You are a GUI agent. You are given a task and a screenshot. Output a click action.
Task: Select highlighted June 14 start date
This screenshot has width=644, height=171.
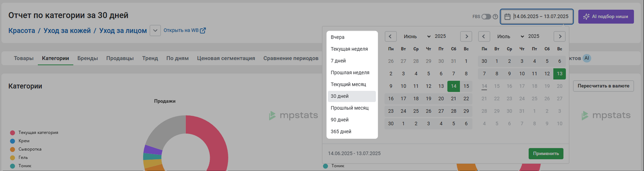click(x=453, y=86)
